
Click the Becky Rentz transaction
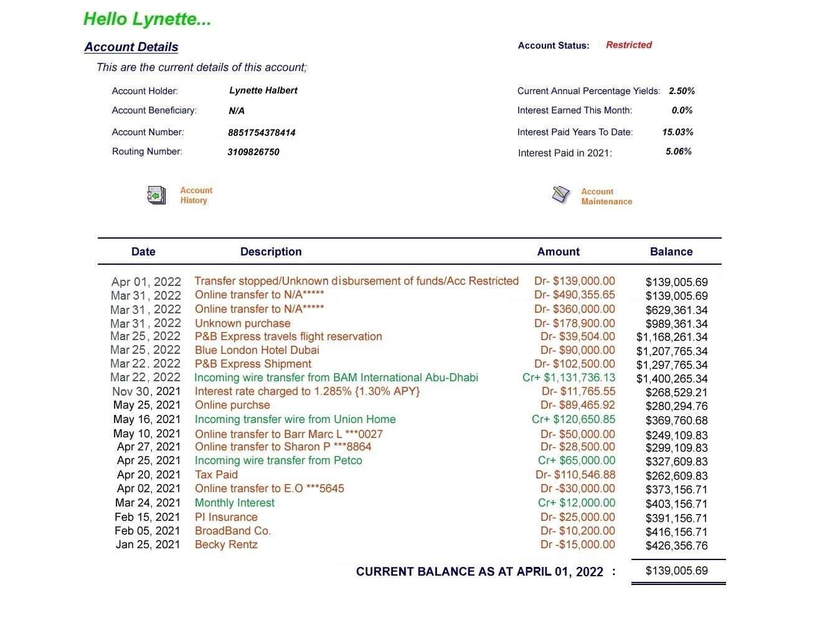point(226,545)
